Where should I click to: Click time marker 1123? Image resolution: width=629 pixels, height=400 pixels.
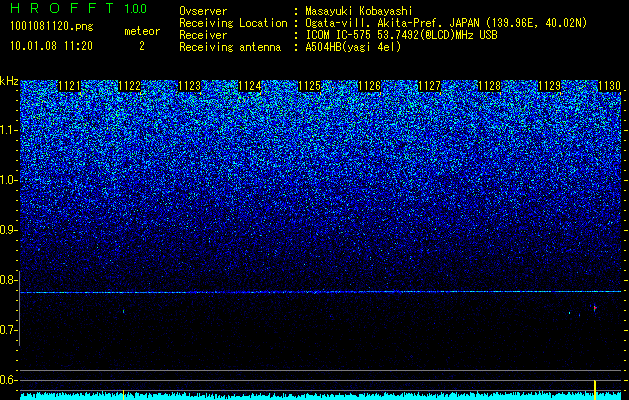pyautogui.click(x=189, y=86)
